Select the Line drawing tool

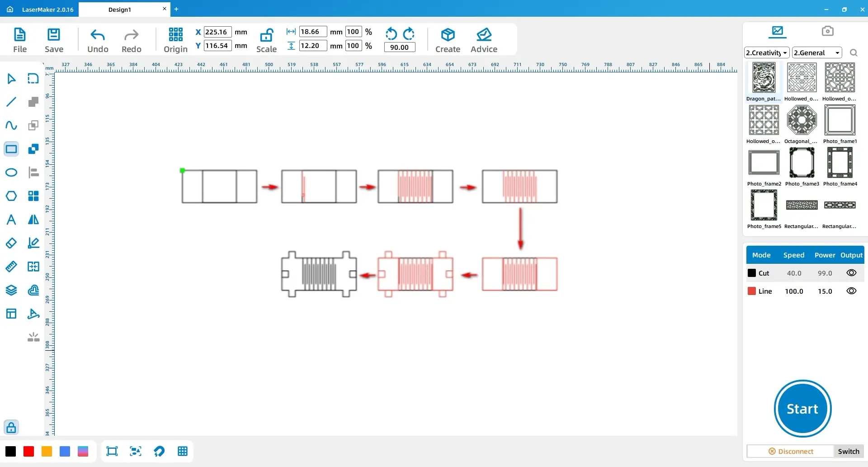coord(11,102)
